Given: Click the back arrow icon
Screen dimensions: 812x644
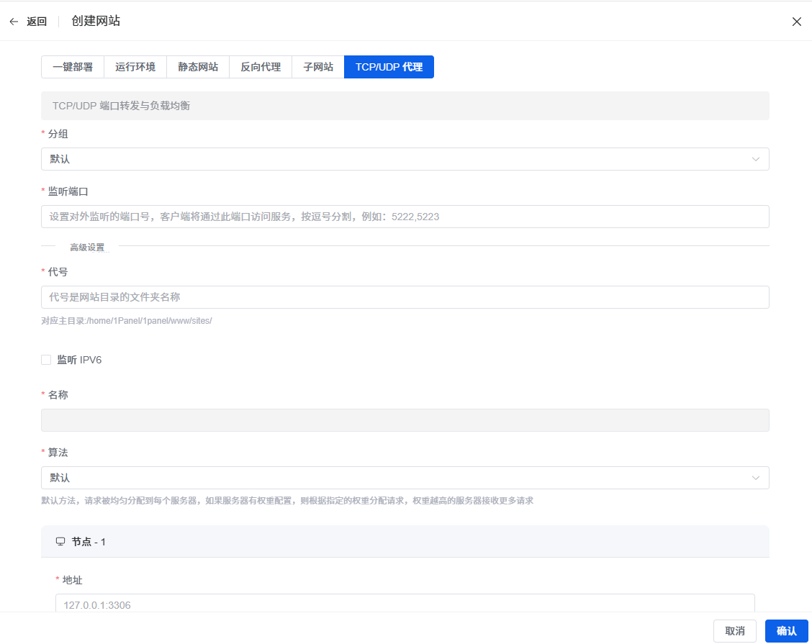Looking at the screenshot, I should [14, 22].
